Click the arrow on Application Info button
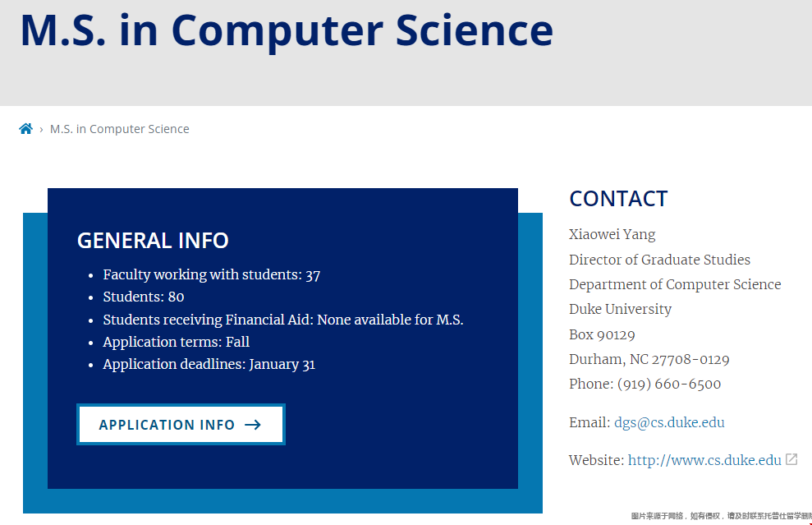The image size is (812, 525). [253, 425]
